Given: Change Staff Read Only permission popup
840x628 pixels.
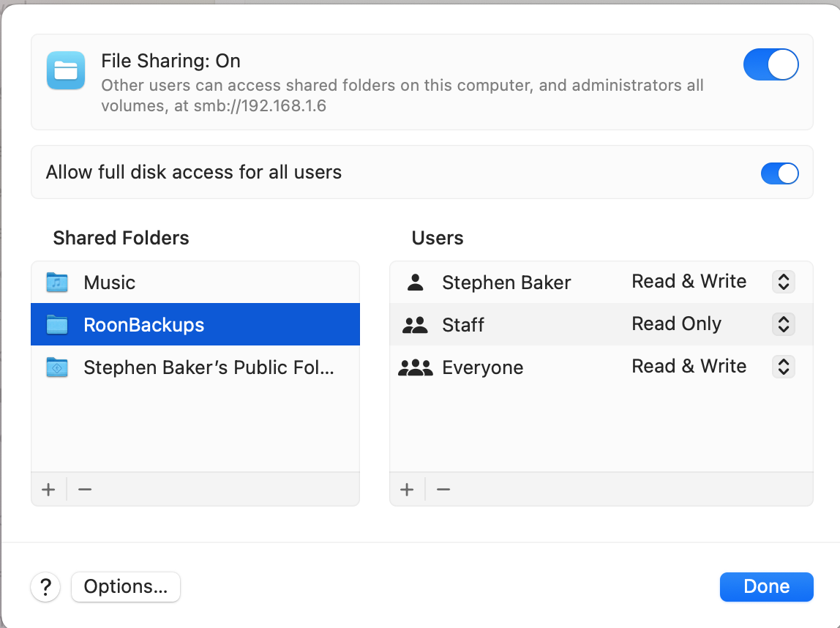Looking at the screenshot, I should click(783, 324).
